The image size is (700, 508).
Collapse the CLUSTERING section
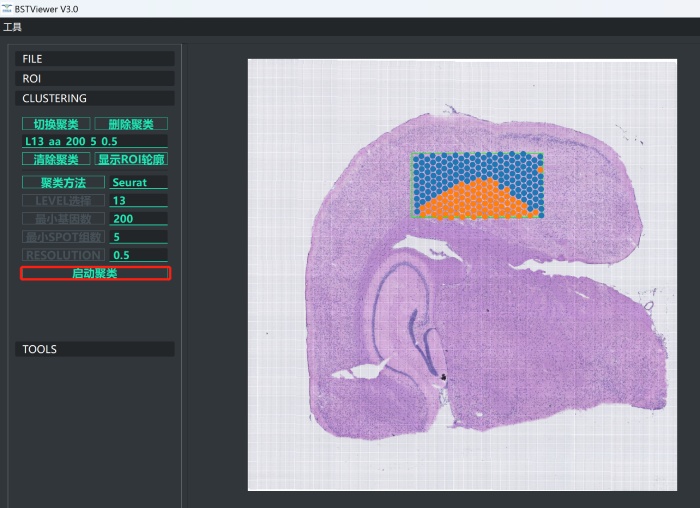coord(96,98)
